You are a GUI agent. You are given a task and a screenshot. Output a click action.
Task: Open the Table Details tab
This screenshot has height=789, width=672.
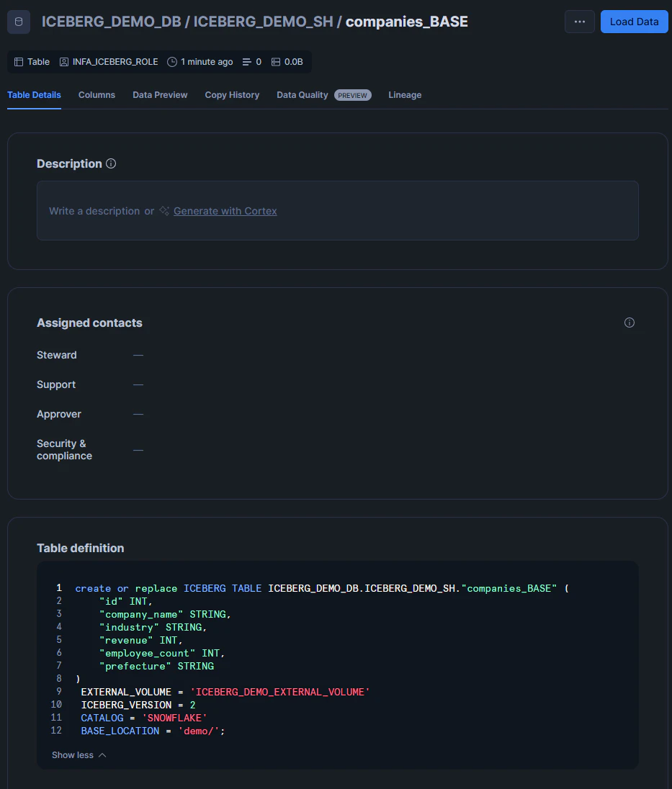(x=34, y=95)
